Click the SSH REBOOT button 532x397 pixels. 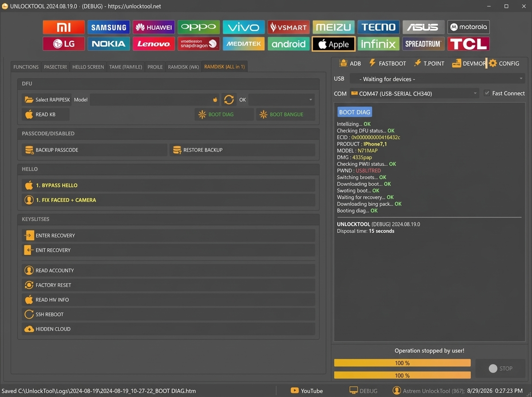pos(168,314)
